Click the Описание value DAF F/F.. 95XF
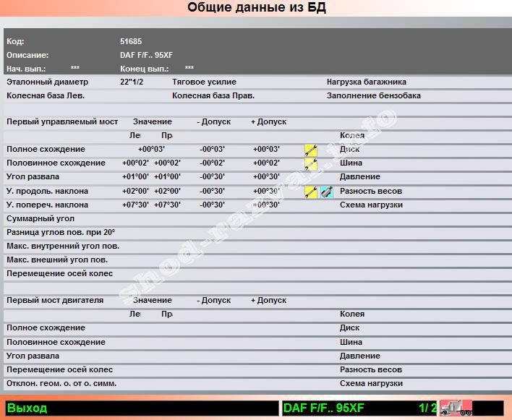Screen dimensions: 512x420 click(146, 56)
